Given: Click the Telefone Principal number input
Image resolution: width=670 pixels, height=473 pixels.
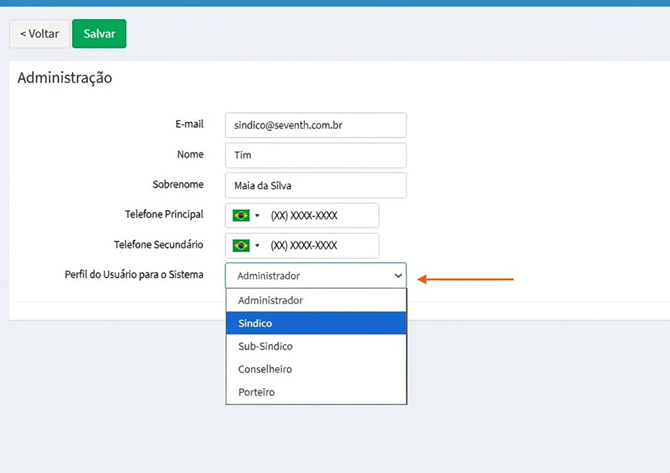Looking at the screenshot, I should [x=320, y=215].
